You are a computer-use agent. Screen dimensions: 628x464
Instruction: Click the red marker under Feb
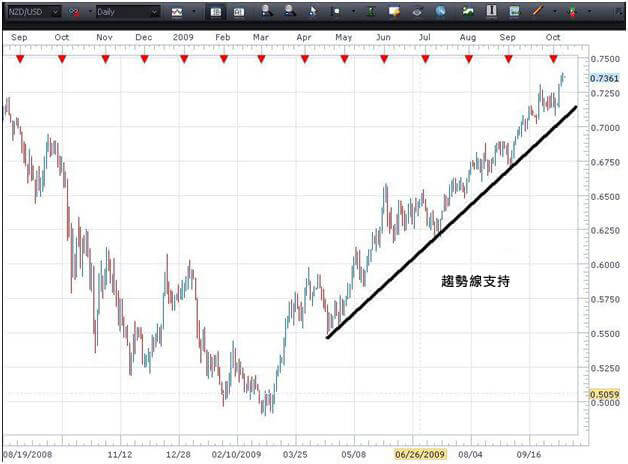tap(223, 59)
